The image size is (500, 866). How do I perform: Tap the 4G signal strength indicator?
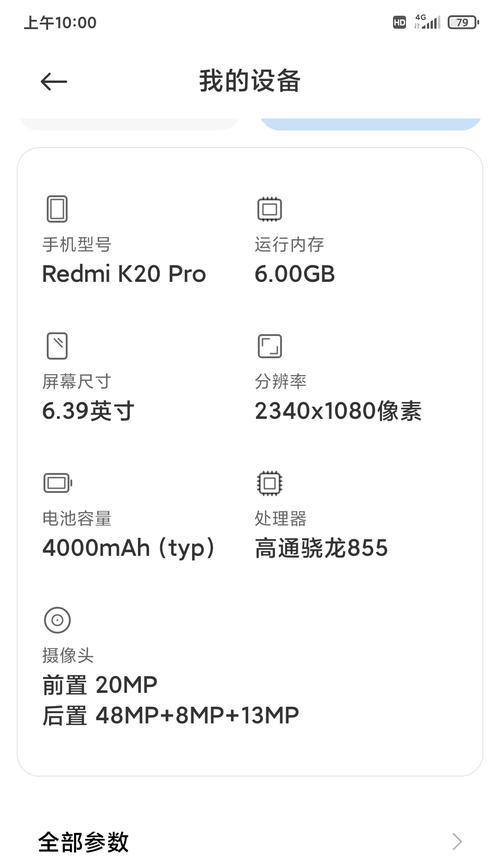pyautogui.click(x=427, y=22)
